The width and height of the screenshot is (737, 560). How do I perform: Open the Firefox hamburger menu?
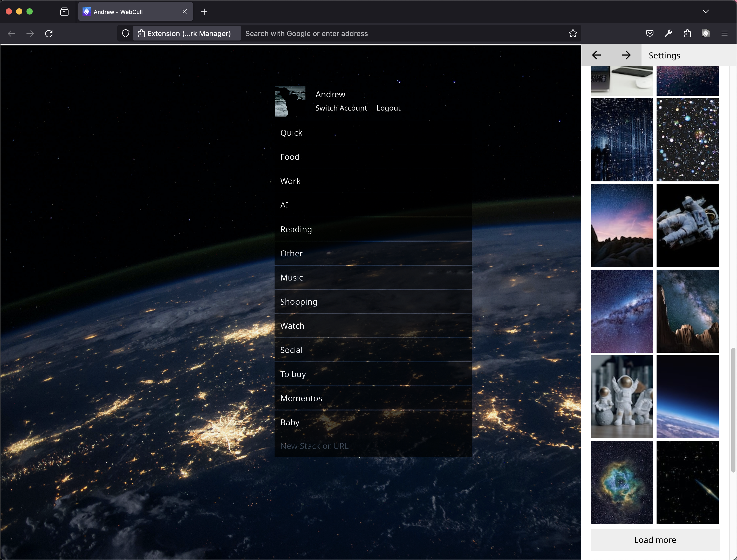tap(724, 33)
